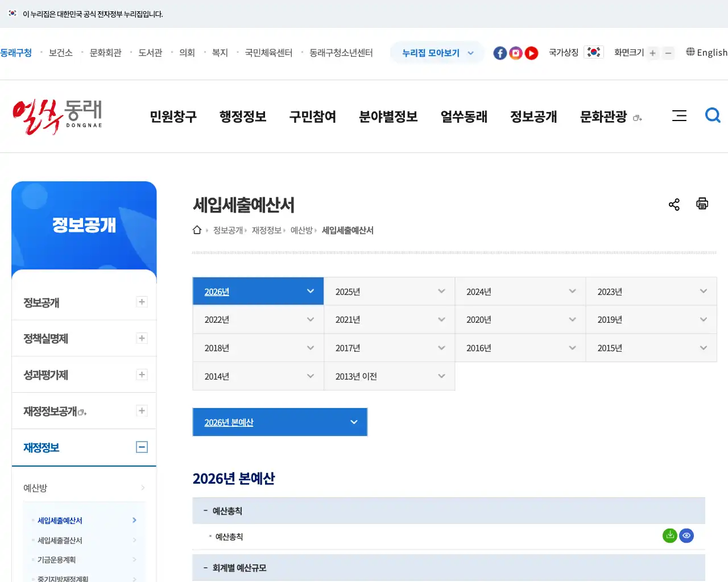Image resolution: width=728 pixels, height=582 pixels.
Task: Select 세입세출예산서 in the sidebar submenu
Action: click(60, 521)
